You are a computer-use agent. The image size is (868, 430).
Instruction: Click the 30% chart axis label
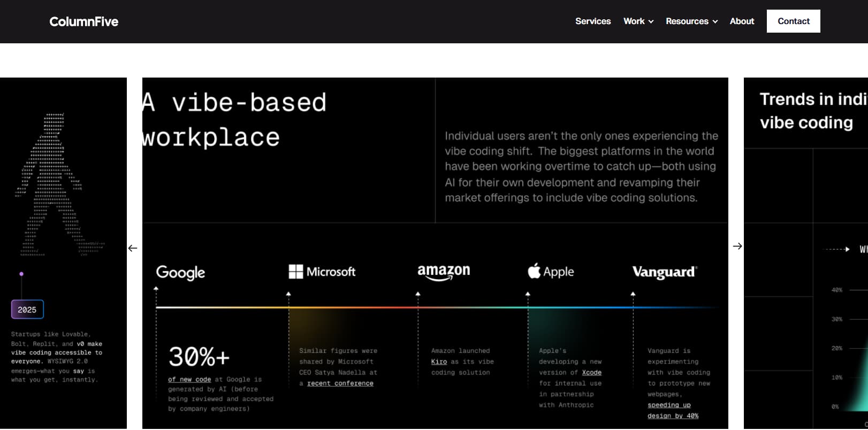pyautogui.click(x=837, y=319)
